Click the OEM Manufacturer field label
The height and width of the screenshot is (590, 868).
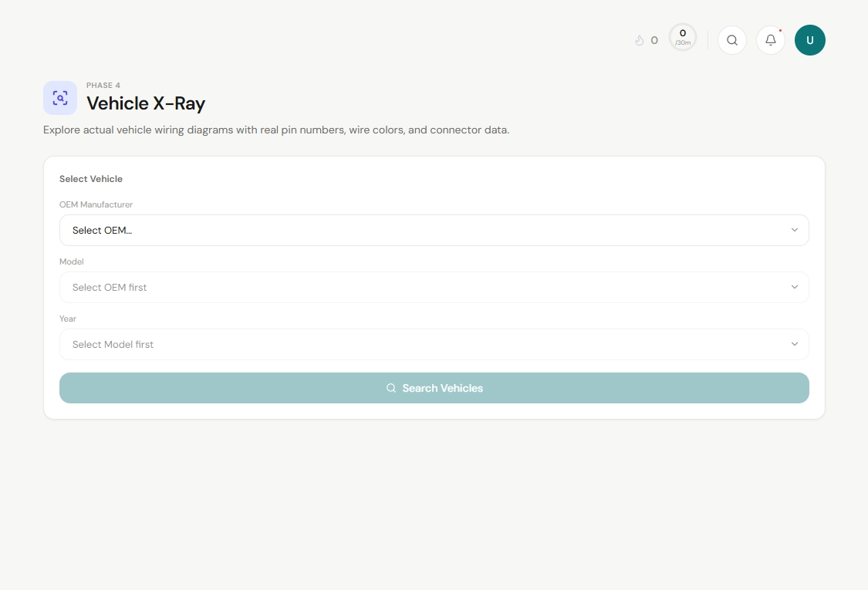click(x=96, y=204)
